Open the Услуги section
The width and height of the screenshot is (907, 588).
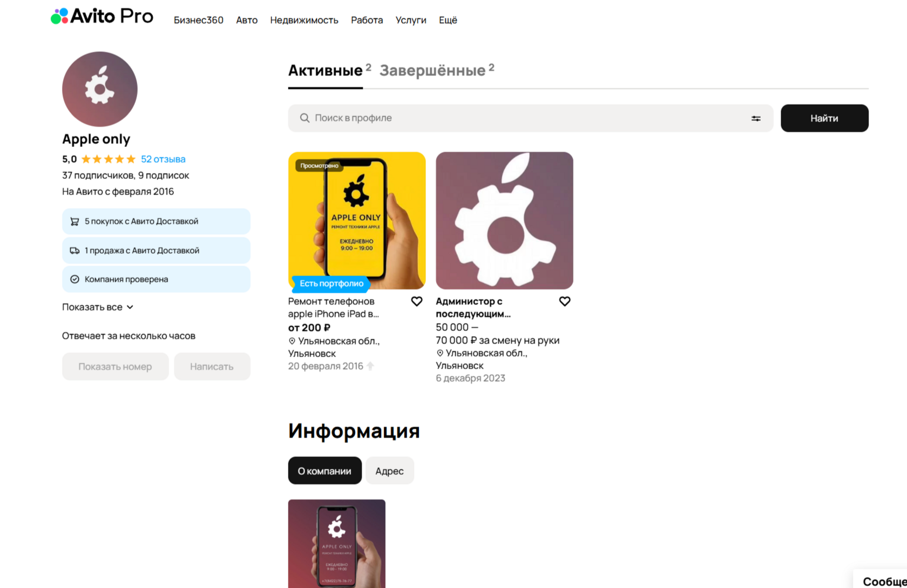(x=411, y=20)
